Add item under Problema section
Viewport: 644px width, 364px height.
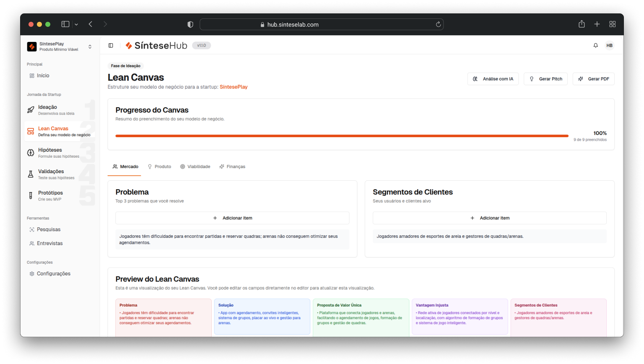(232, 218)
